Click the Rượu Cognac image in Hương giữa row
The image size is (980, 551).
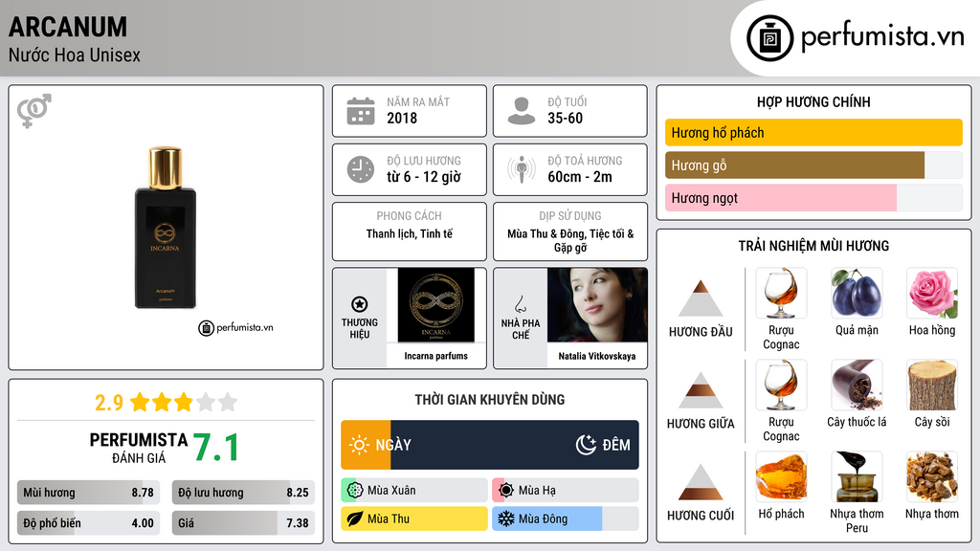tap(781, 386)
